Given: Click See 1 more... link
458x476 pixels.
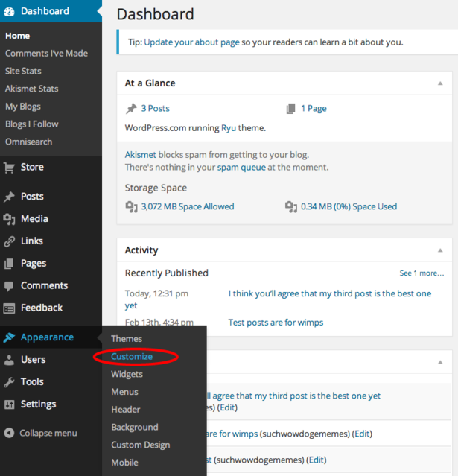Looking at the screenshot, I should pyautogui.click(x=422, y=273).
